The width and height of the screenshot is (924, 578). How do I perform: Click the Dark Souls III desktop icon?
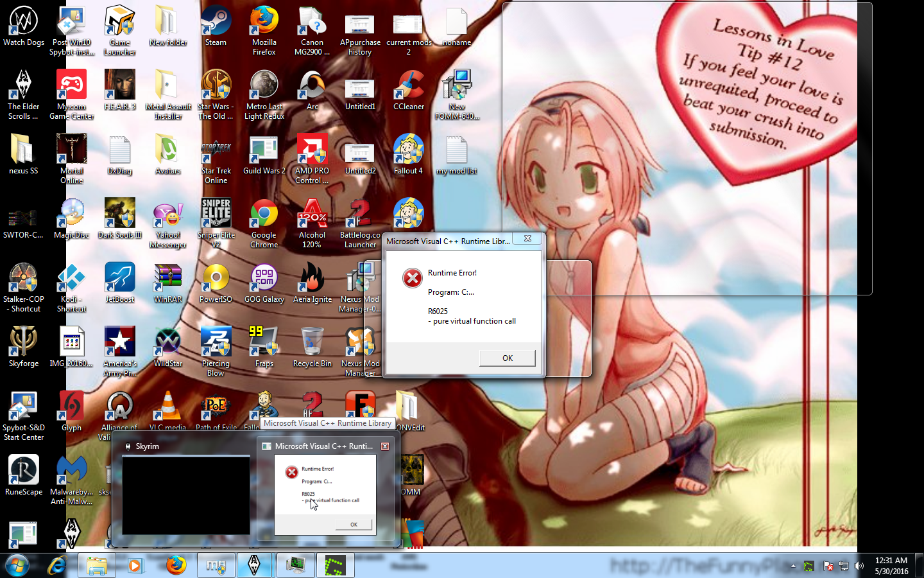click(x=120, y=219)
